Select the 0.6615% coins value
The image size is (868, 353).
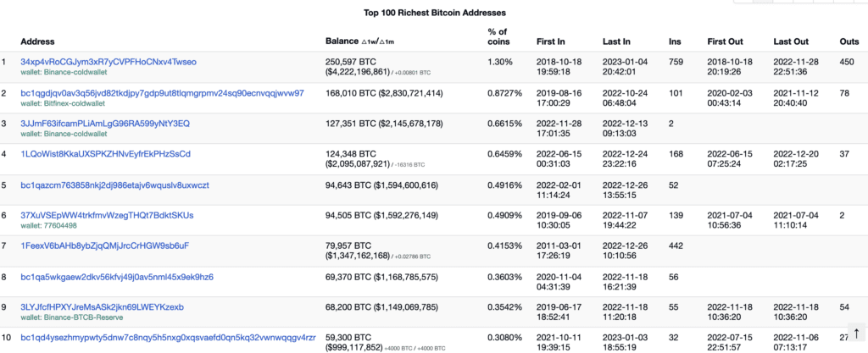504,124
